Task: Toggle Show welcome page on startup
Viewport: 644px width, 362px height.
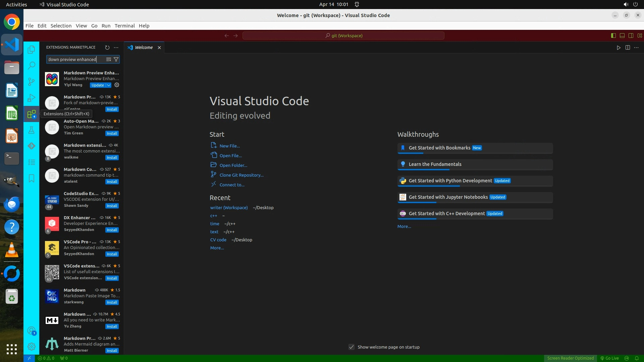Action: (x=351, y=347)
